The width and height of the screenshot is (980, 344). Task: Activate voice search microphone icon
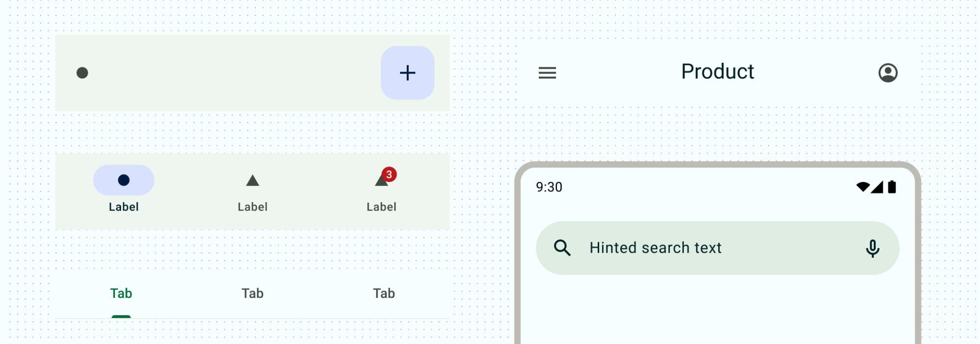(872, 248)
